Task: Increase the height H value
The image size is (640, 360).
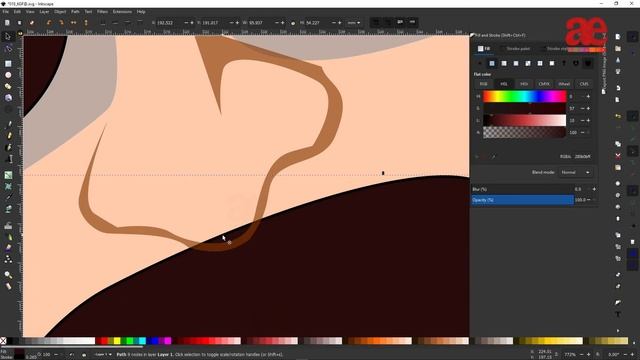Action: [x=340, y=23]
